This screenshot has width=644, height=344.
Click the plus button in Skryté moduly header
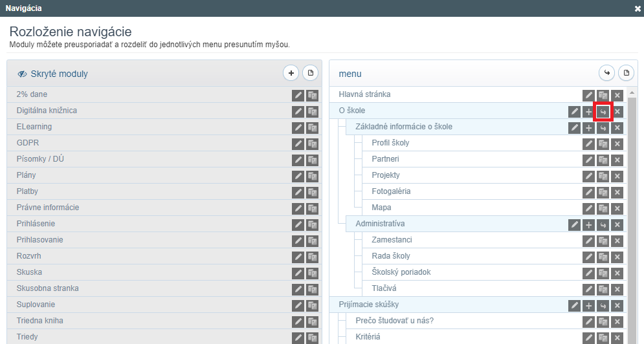tap(291, 73)
